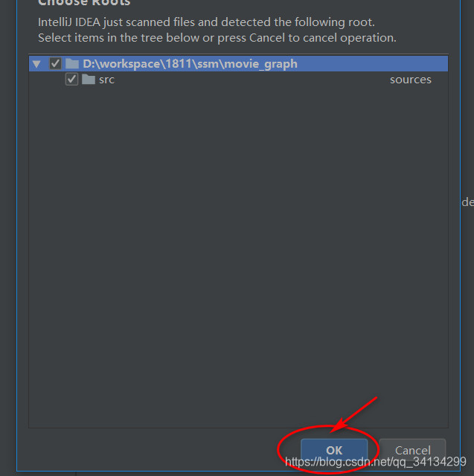Click the "IntelliJ IDEA just scanned files" description line
The image size is (474, 476).
[206, 22]
